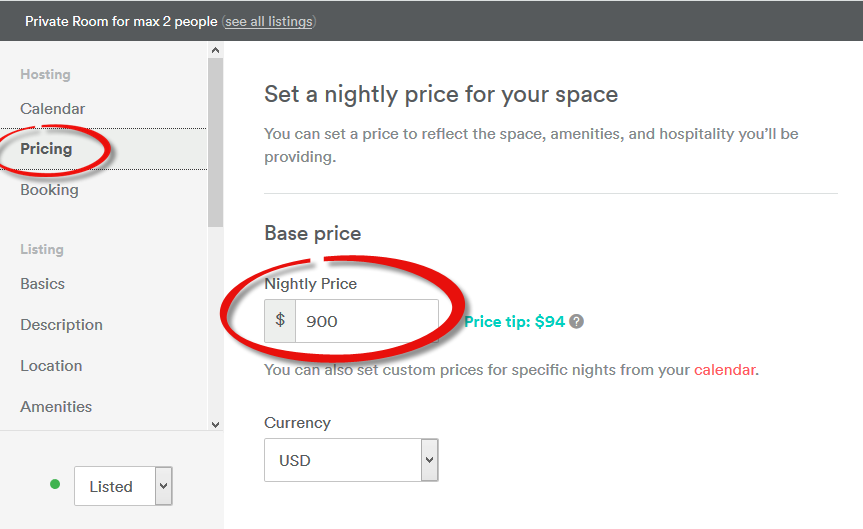Open the Listed status dropdown
This screenshot has height=529, width=863.
(x=114, y=486)
